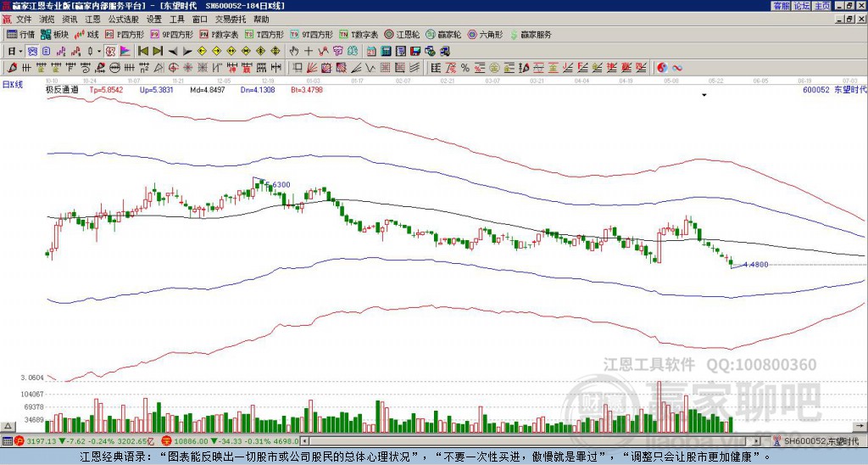The image size is (868, 465).
Task: Open the 交易委托 menu
Action: coord(231,20)
